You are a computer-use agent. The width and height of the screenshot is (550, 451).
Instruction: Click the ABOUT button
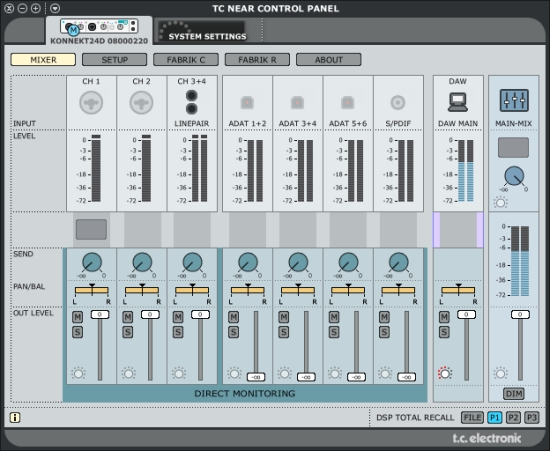pyautogui.click(x=328, y=60)
